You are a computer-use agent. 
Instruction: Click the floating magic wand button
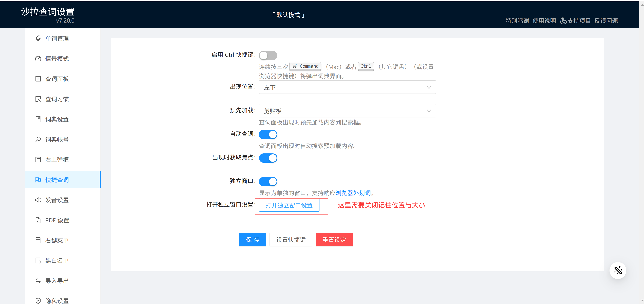617,270
